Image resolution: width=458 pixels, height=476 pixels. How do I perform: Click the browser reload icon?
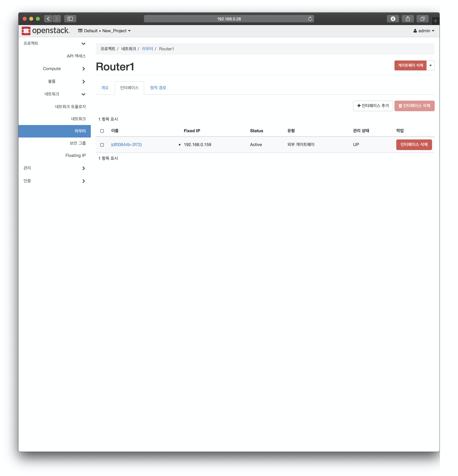pos(310,19)
